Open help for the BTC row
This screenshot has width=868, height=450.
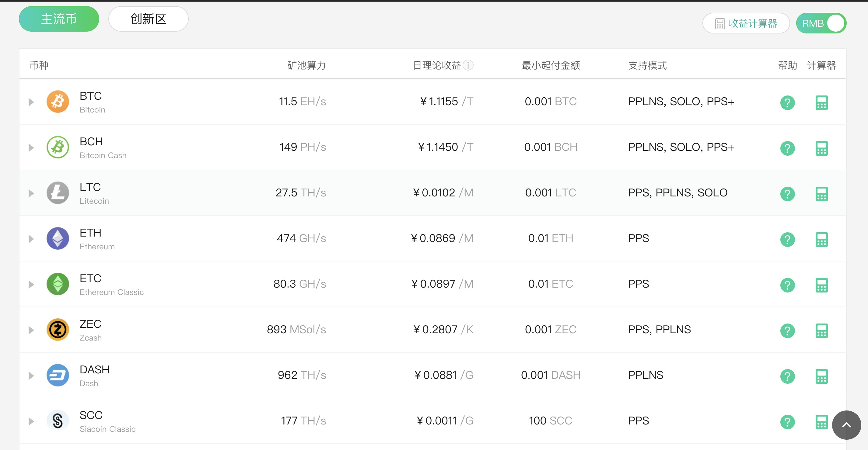[787, 103]
